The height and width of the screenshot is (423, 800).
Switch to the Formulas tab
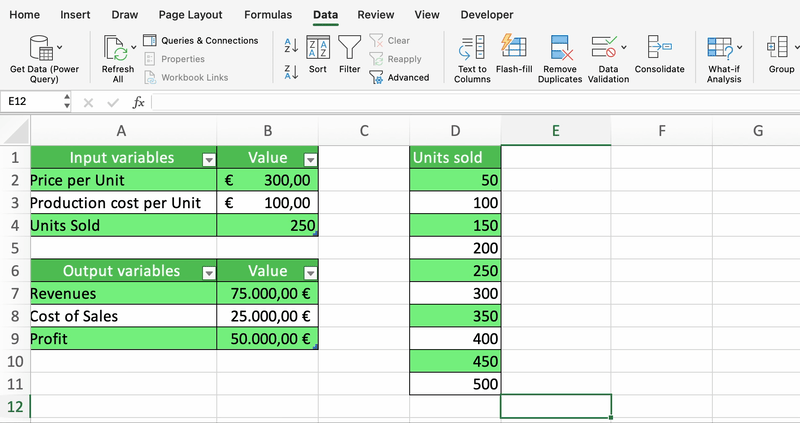pyautogui.click(x=268, y=15)
